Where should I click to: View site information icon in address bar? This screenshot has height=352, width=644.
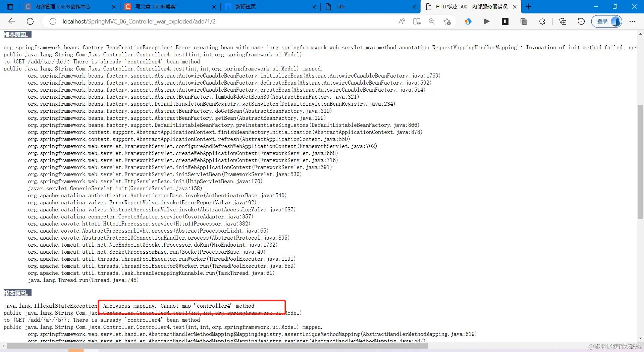click(x=53, y=21)
